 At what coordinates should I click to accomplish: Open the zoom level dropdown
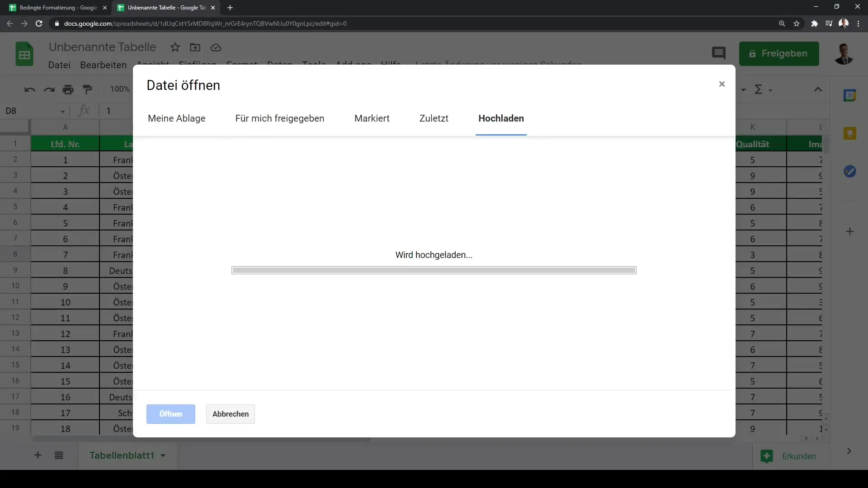click(x=120, y=89)
